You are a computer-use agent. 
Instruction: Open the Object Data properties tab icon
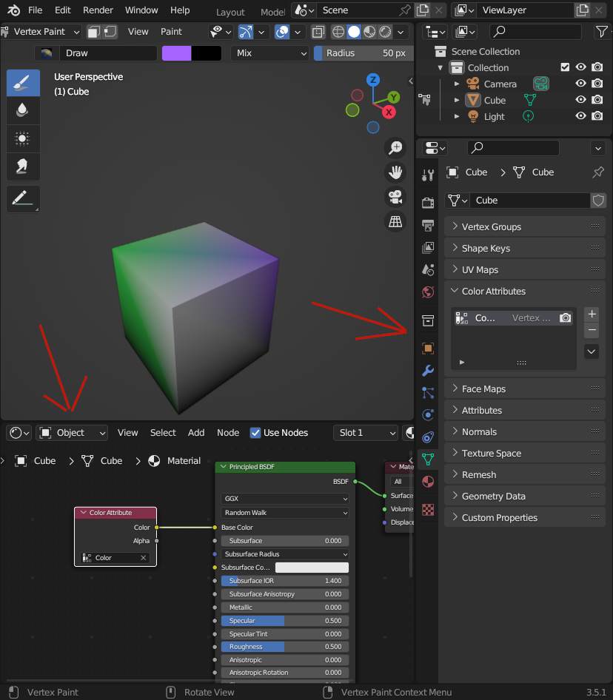428,460
